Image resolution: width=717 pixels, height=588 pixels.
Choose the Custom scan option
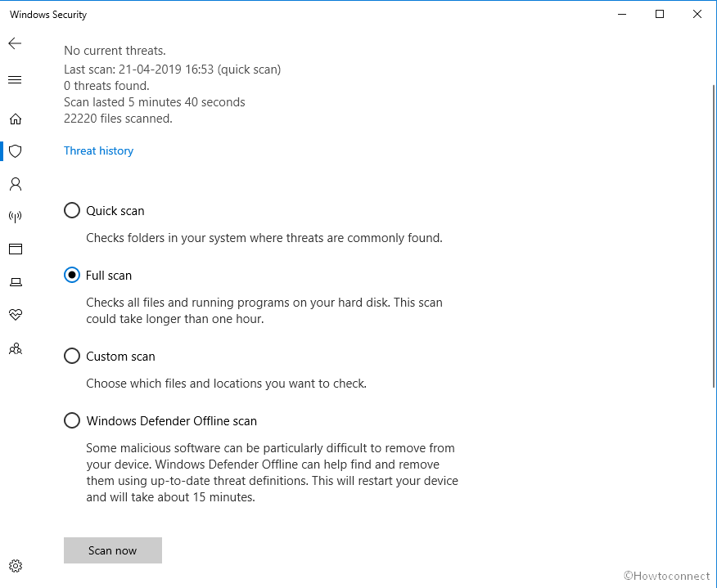[x=110, y=356]
